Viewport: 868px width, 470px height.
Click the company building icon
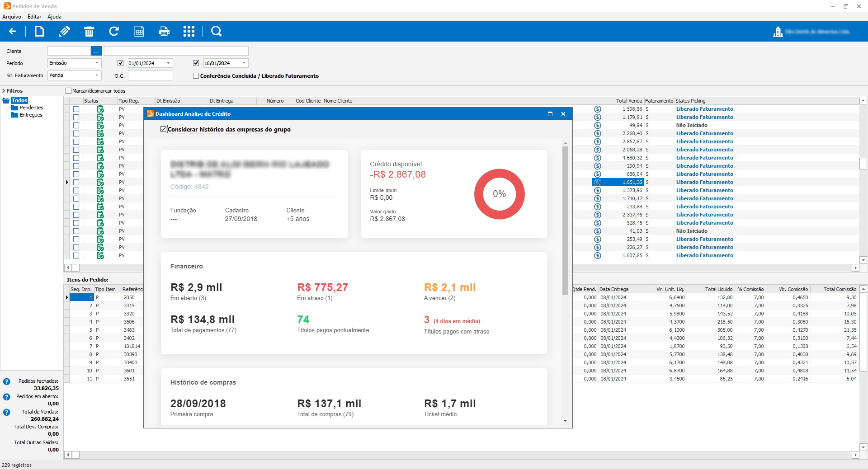coord(778,32)
